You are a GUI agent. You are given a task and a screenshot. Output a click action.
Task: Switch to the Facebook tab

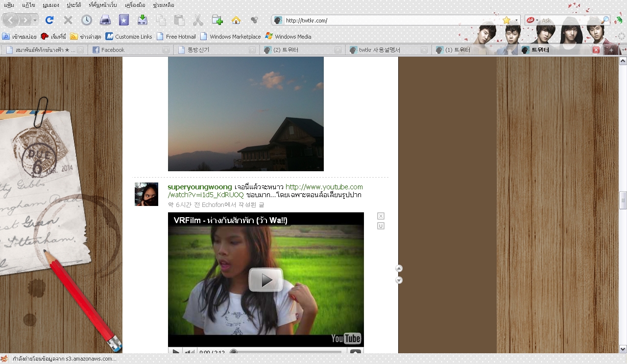pos(131,50)
